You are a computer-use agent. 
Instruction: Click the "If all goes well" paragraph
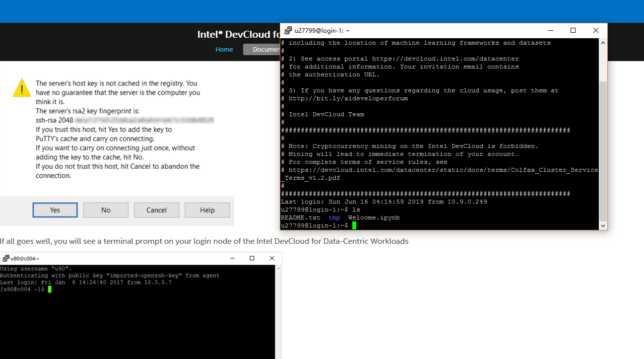coord(204,241)
